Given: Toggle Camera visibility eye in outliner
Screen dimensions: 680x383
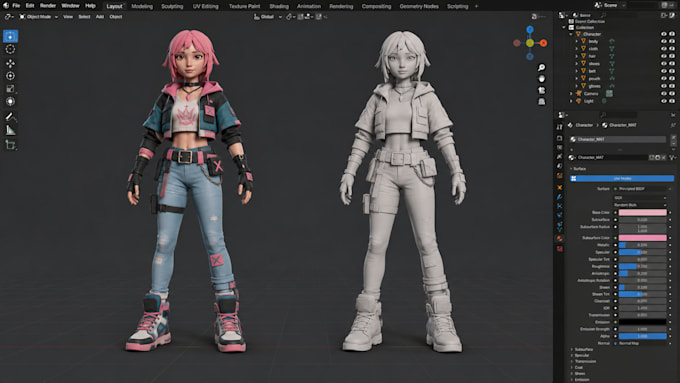Looking at the screenshot, I should coord(664,93).
